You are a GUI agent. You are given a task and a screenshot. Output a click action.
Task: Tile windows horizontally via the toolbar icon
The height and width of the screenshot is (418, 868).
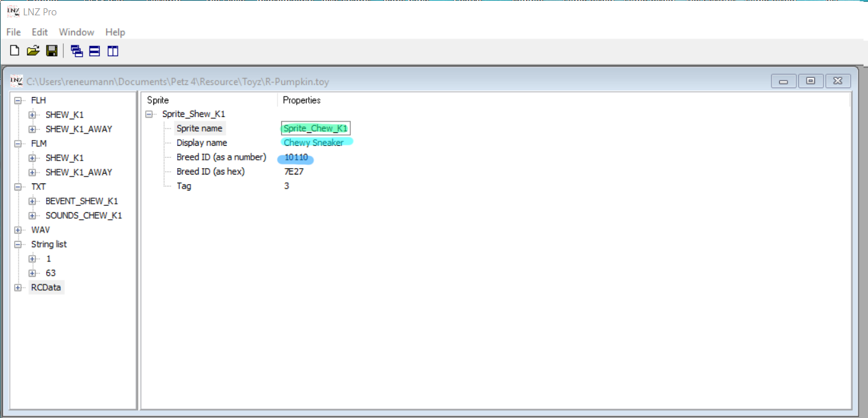(x=95, y=51)
